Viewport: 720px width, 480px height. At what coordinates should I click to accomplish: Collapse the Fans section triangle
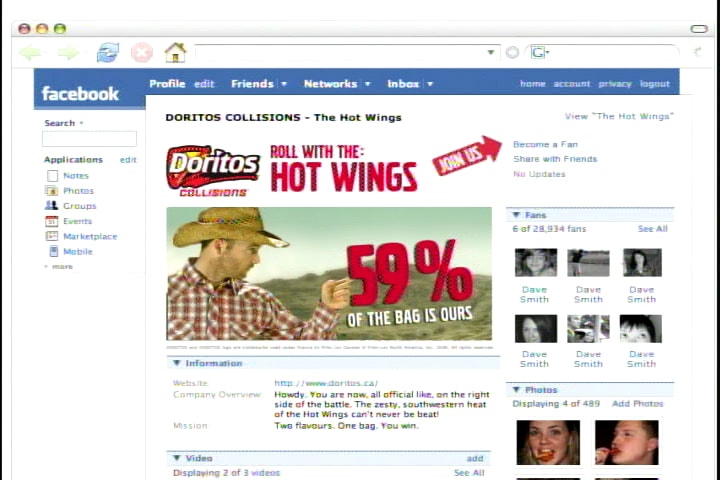(x=516, y=215)
